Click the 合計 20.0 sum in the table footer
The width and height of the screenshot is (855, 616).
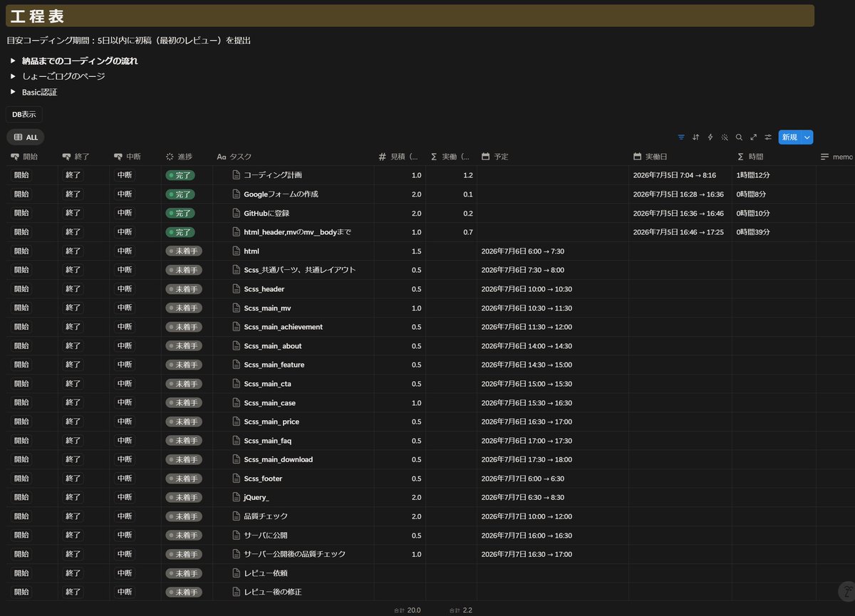pyautogui.click(x=407, y=610)
